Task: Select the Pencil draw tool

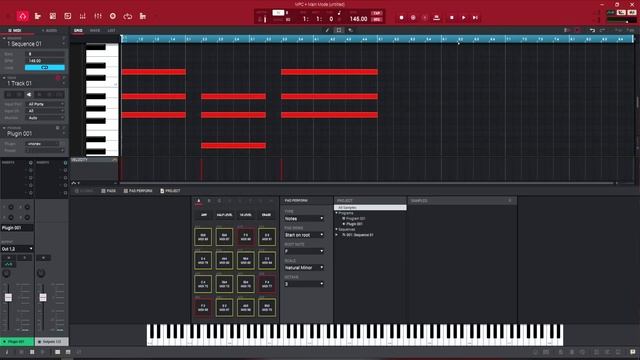Action: (327, 30)
